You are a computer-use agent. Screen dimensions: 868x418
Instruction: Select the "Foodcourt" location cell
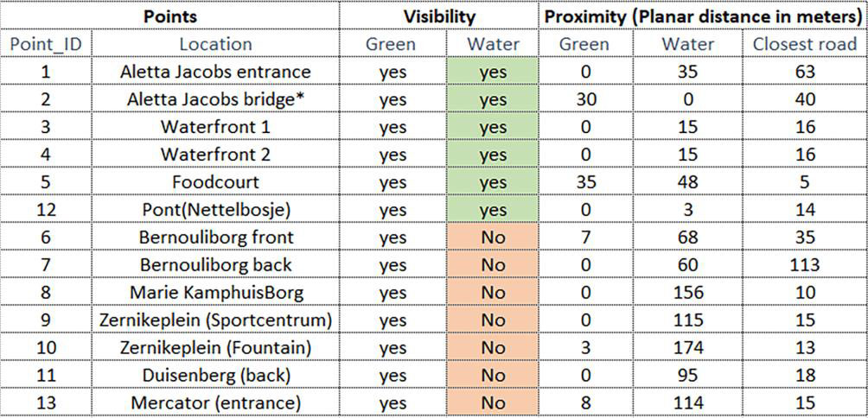[215, 182]
